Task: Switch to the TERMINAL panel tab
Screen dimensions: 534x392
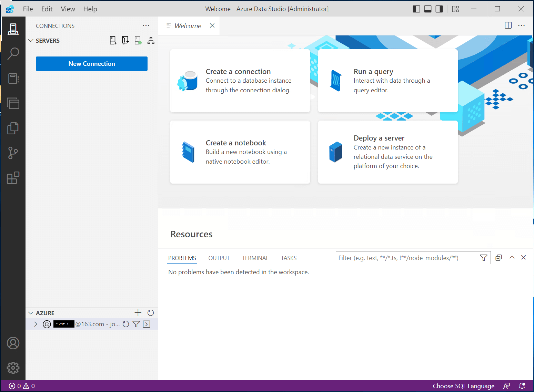Action: pyautogui.click(x=255, y=258)
